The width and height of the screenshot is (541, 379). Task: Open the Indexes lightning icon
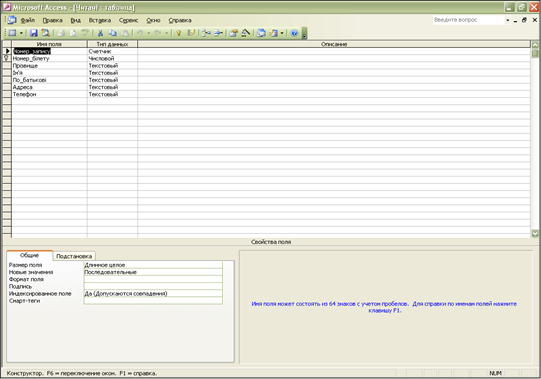coord(191,33)
